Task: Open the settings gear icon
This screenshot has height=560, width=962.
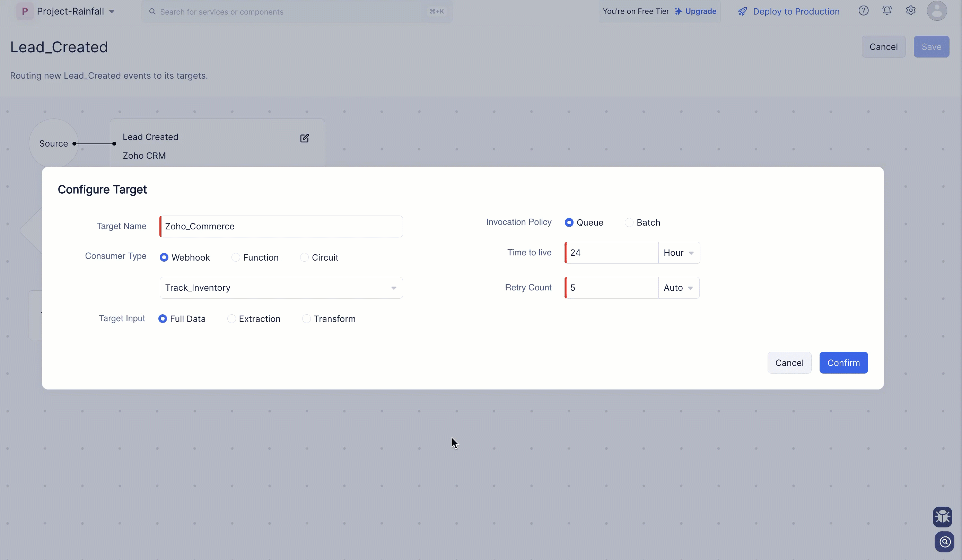Action: tap(910, 11)
